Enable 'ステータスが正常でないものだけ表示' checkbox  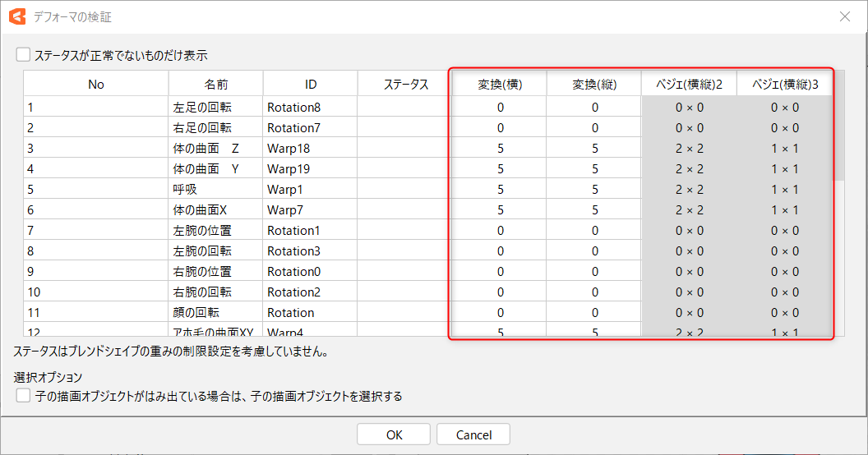pos(23,56)
